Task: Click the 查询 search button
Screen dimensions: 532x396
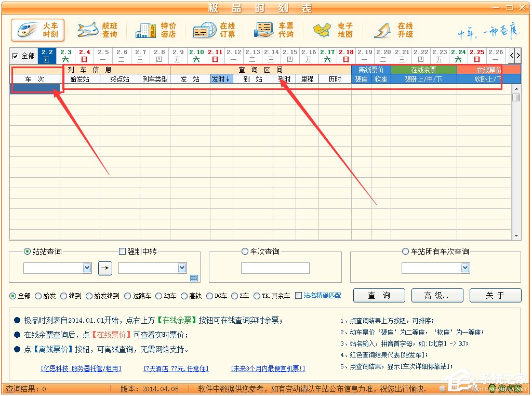Action: pos(379,295)
